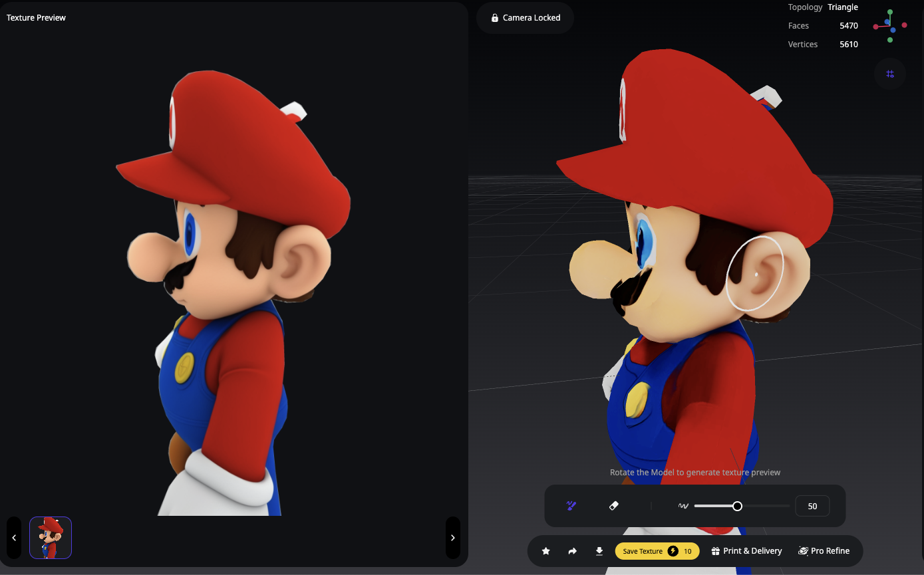The image size is (924, 575).
Task: Select the eraser tool
Action: 614,506
